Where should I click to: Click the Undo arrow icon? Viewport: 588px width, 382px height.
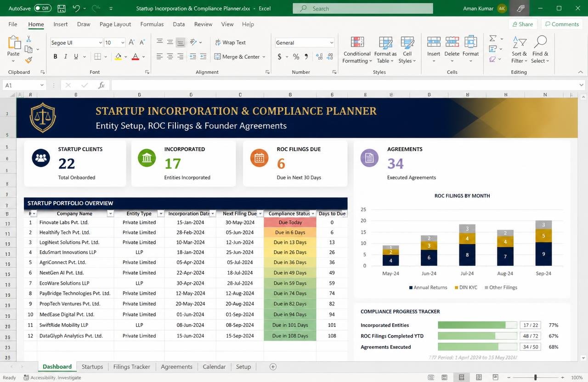(76, 8)
